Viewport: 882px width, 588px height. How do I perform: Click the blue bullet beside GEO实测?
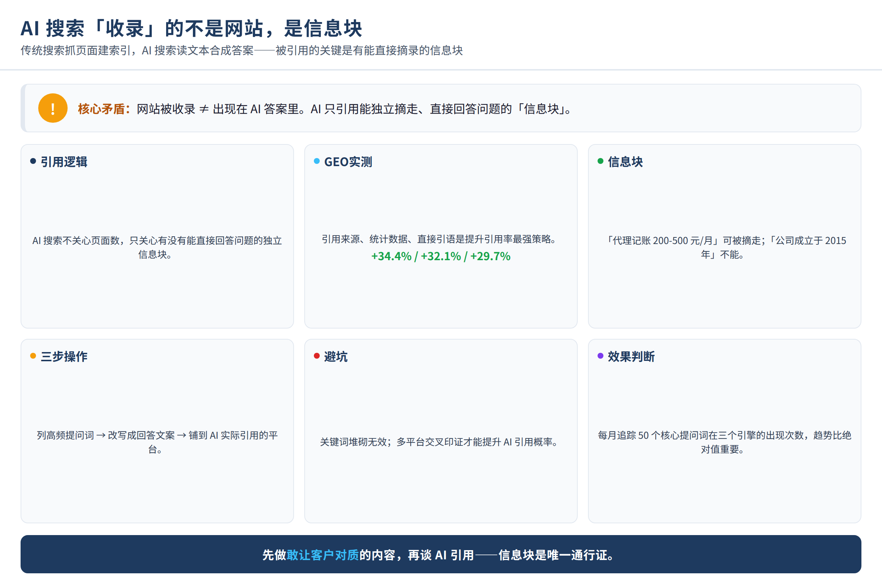point(317,161)
